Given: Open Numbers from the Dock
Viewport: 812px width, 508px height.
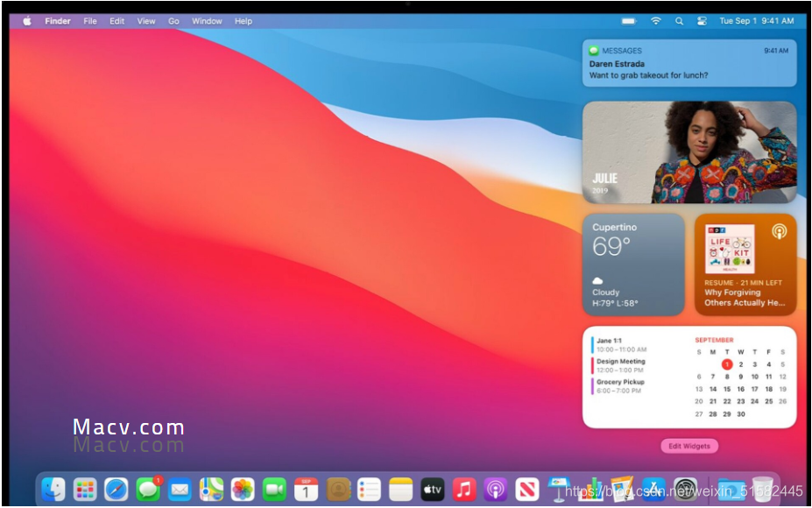Looking at the screenshot, I should (x=591, y=489).
